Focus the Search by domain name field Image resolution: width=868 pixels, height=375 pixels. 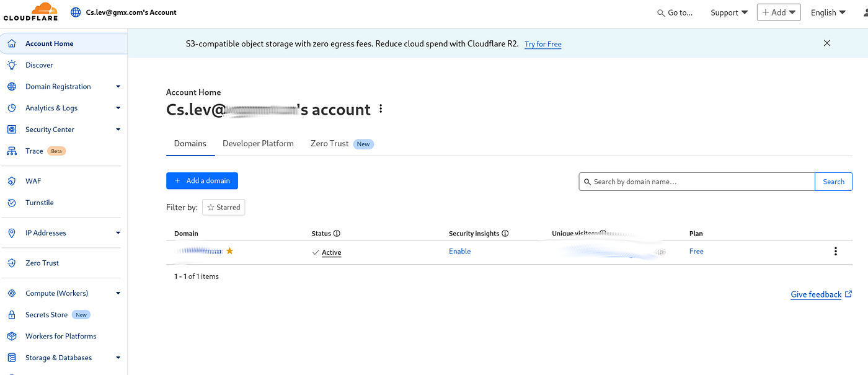coord(697,182)
